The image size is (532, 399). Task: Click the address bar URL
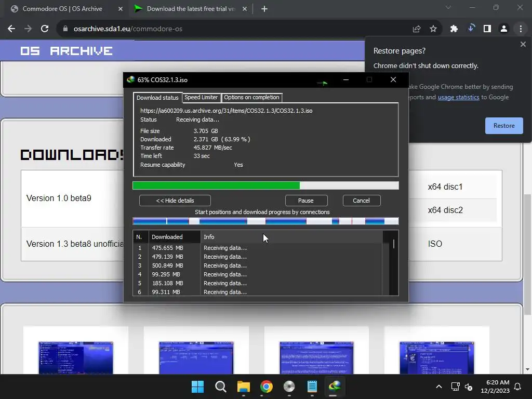click(128, 29)
